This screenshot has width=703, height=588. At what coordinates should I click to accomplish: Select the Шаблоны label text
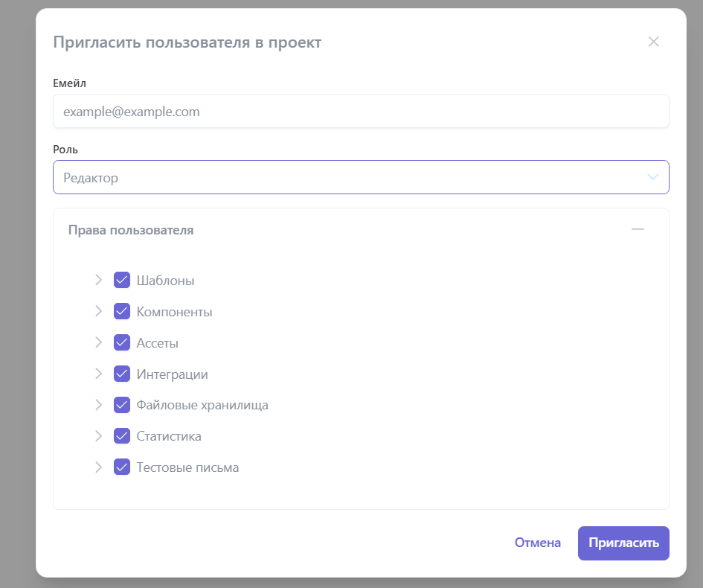click(165, 281)
